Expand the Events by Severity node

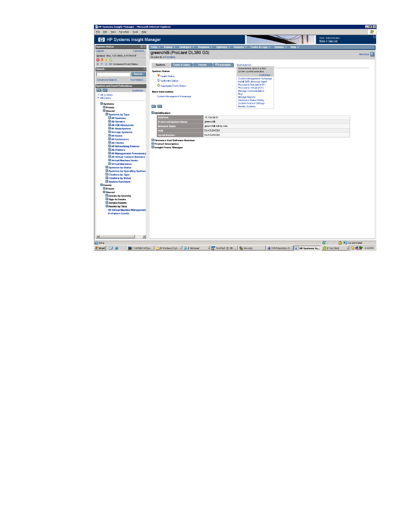107,196
